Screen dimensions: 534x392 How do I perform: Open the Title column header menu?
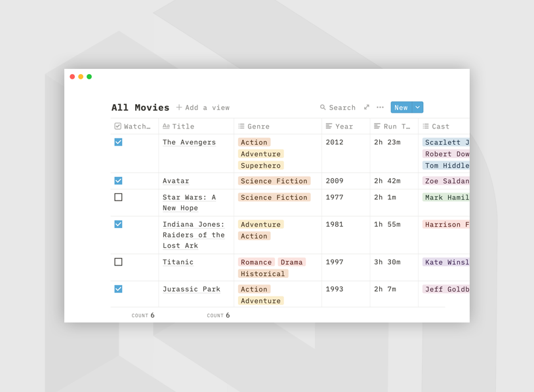pyautogui.click(x=183, y=127)
